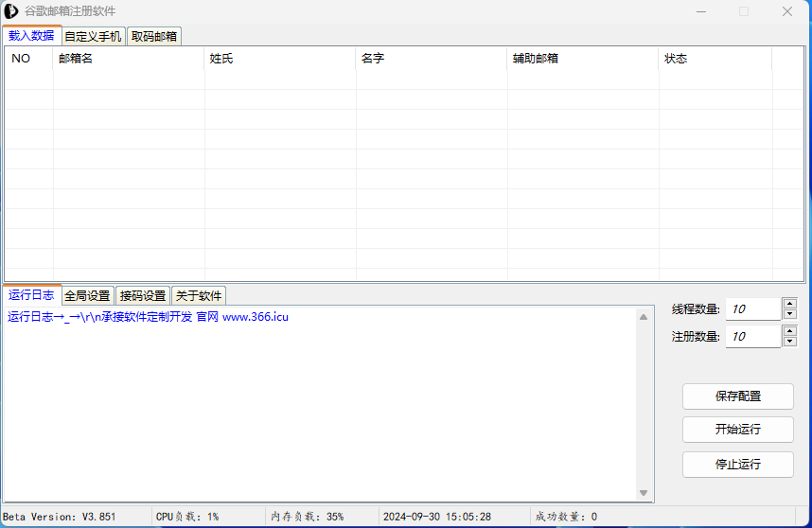Open the 取码邮箱 tab
This screenshot has width=812, height=528.
click(x=153, y=37)
